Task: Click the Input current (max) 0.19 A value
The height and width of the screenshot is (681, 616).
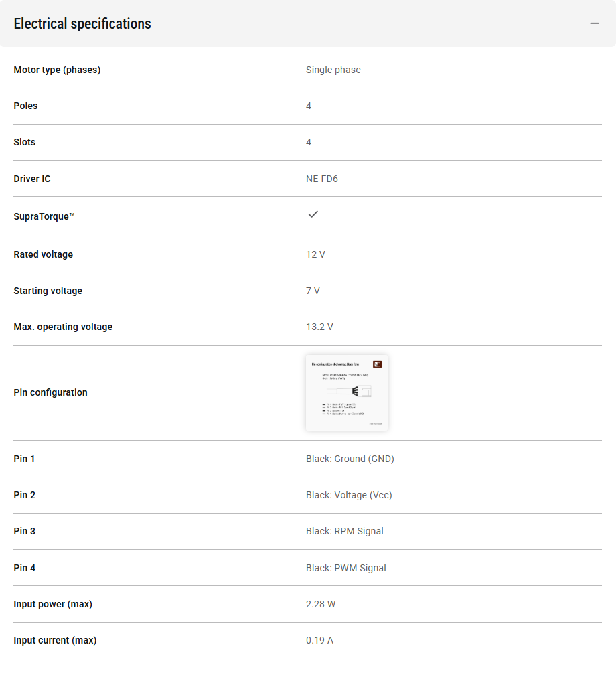Action: [x=319, y=640]
